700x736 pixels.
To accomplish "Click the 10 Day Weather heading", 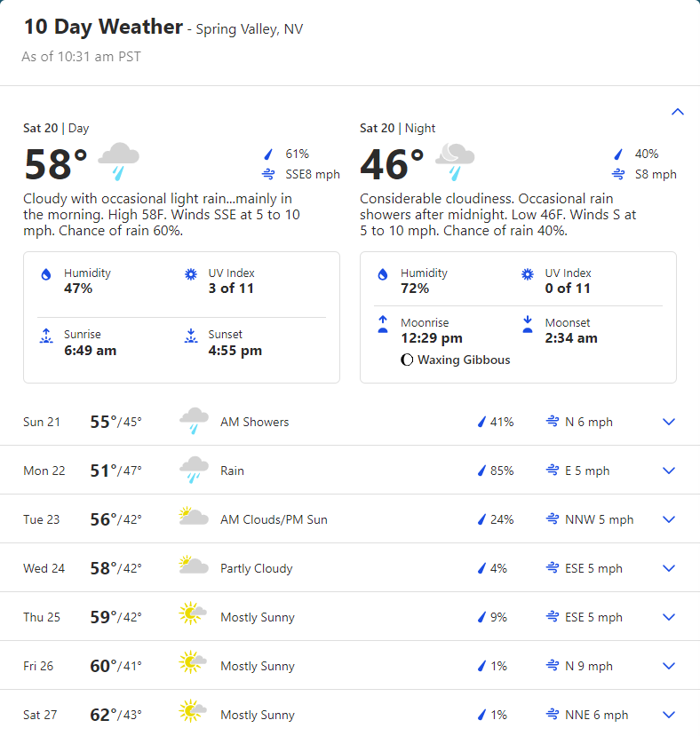I will tap(103, 27).
